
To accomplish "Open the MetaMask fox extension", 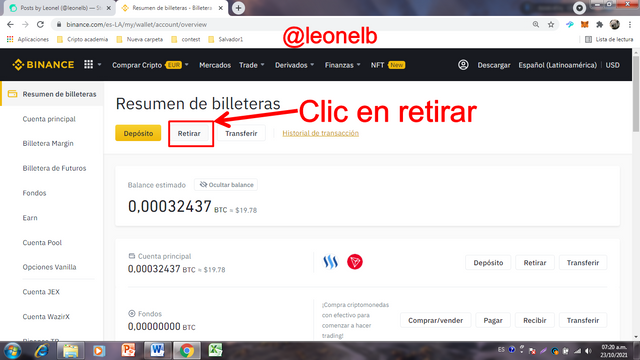I will 584,24.
